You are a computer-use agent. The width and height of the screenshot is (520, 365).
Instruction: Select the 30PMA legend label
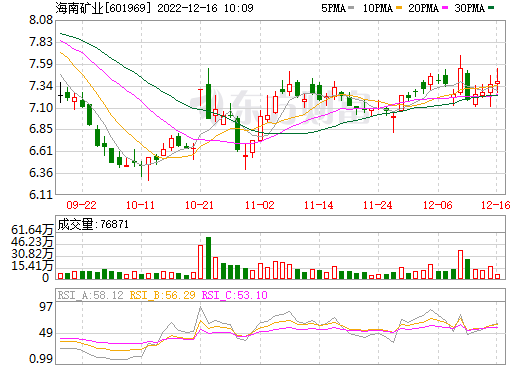click(x=470, y=8)
